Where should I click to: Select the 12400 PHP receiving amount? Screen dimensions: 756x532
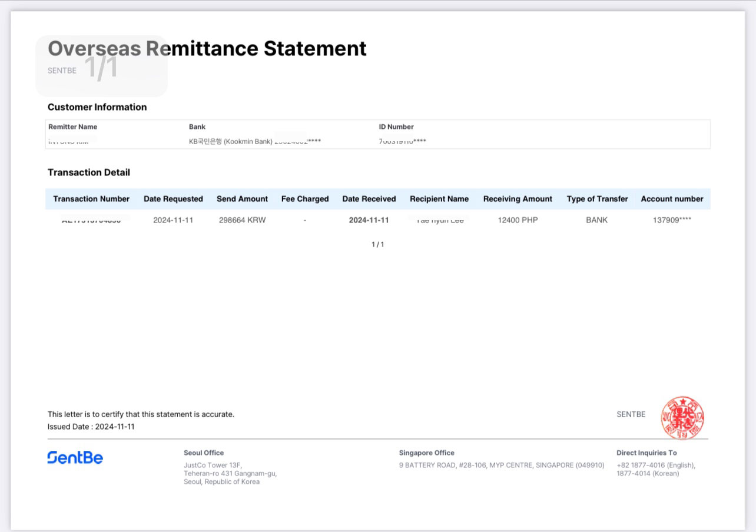pos(518,220)
